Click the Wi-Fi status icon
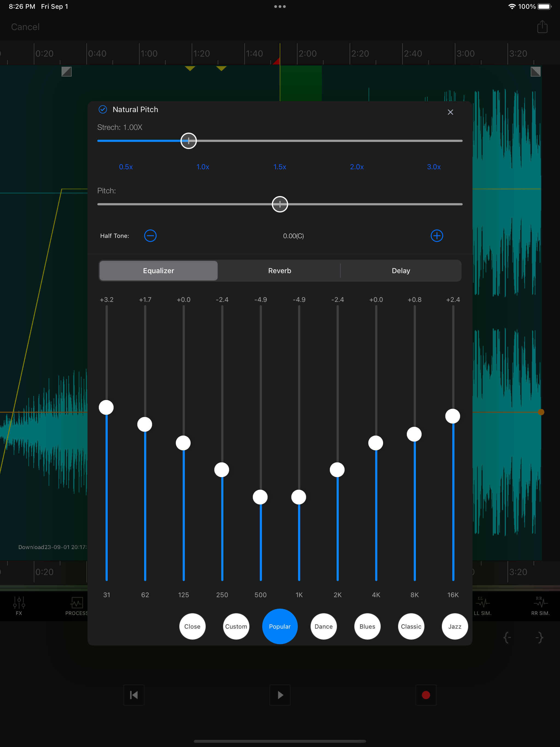This screenshot has height=747, width=560. (x=512, y=6)
